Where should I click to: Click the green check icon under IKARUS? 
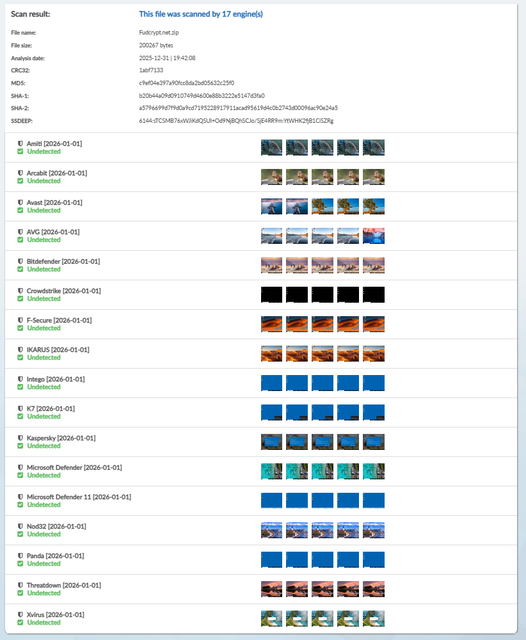(20, 357)
